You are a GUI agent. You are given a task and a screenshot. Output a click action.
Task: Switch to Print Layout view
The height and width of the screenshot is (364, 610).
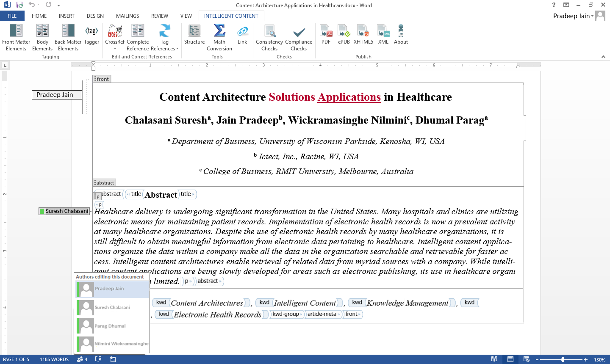point(510,359)
